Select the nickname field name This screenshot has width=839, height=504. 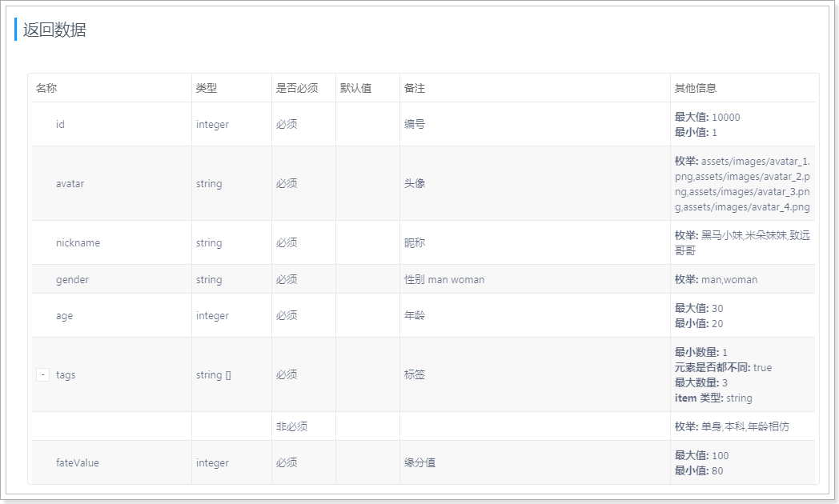point(78,242)
